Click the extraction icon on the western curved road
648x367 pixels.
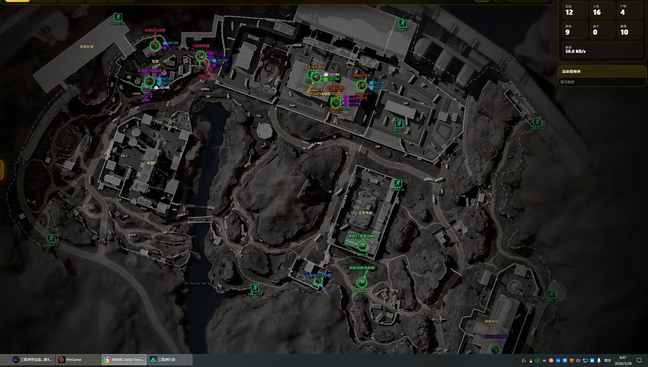[51, 238]
